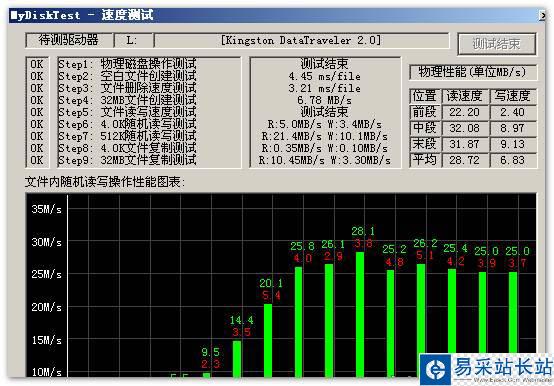Click the red 5.1 write value
Viewport: 554px width, 386px height.
425,255
